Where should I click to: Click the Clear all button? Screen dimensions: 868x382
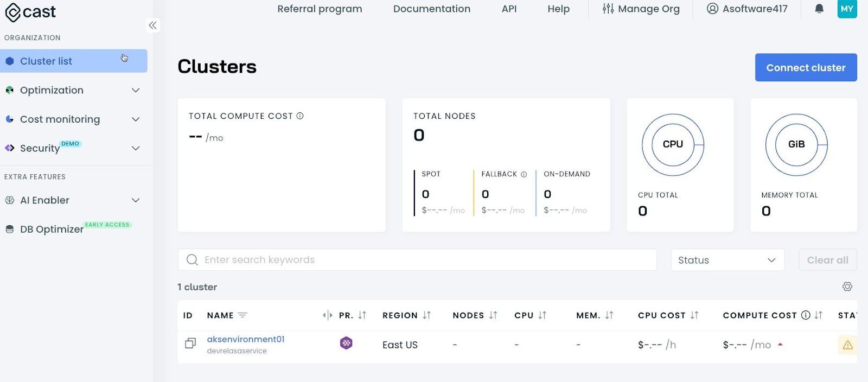click(x=827, y=260)
